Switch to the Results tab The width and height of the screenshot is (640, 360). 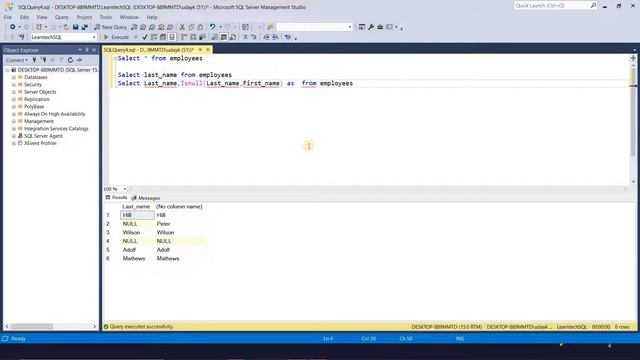point(117,198)
